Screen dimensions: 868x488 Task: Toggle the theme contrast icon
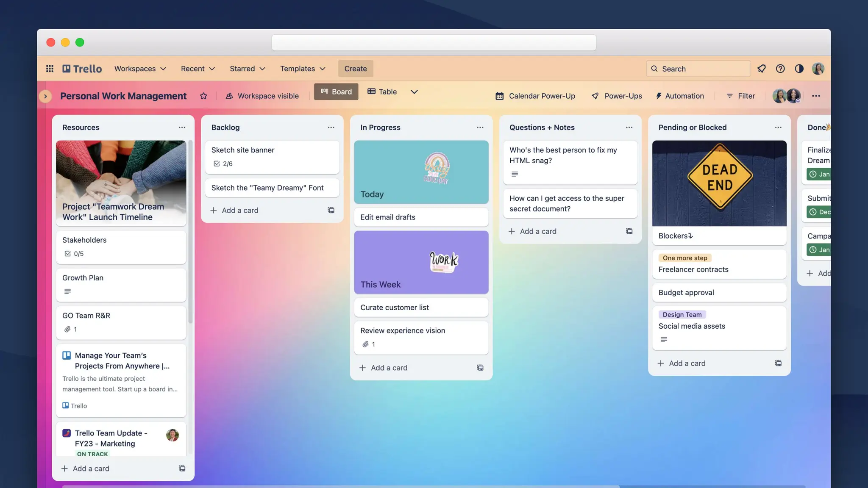(x=799, y=69)
